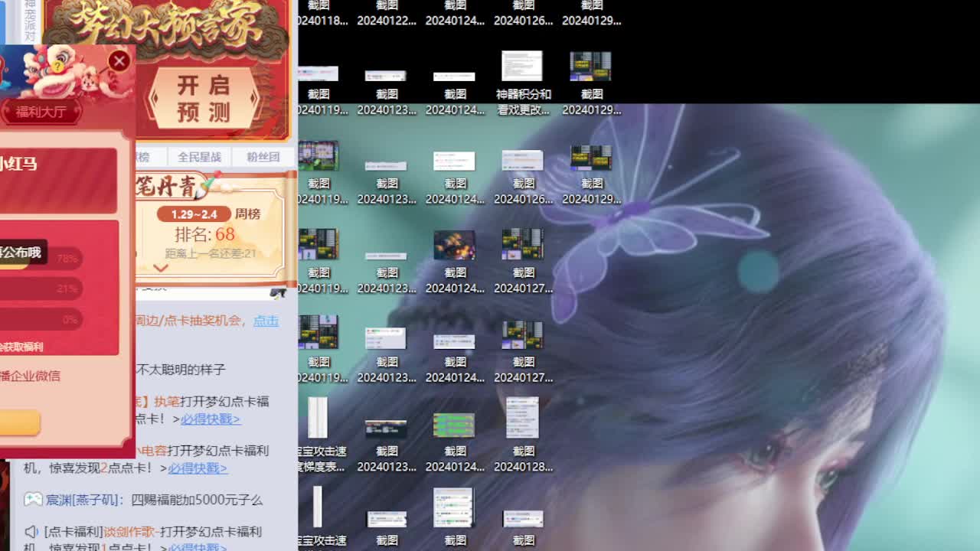Open the 必得快戳> link after 惊喜发现2点点卡
Viewport: 980px width, 551px height.
coord(198,468)
